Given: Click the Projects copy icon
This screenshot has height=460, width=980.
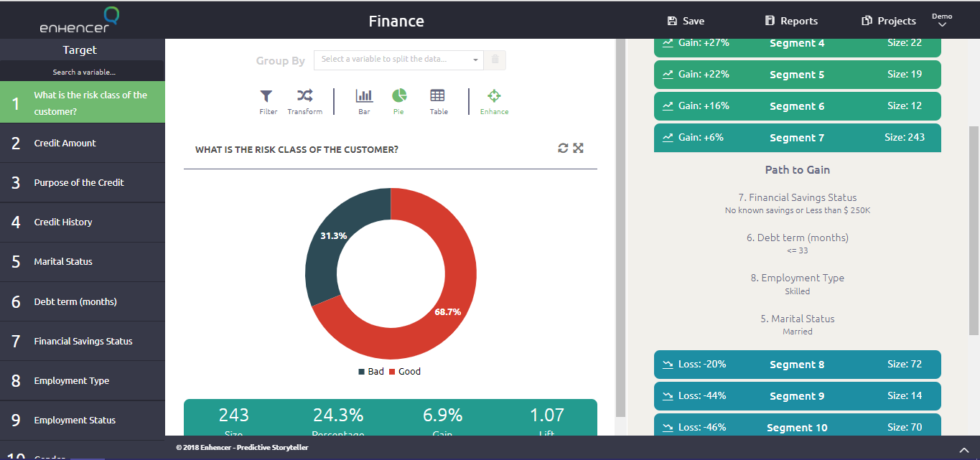Looking at the screenshot, I should [x=867, y=21].
